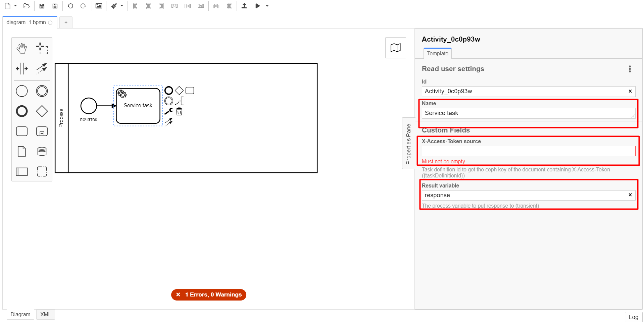
Task: Focus the X-Access-Token source input field
Action: [529, 151]
